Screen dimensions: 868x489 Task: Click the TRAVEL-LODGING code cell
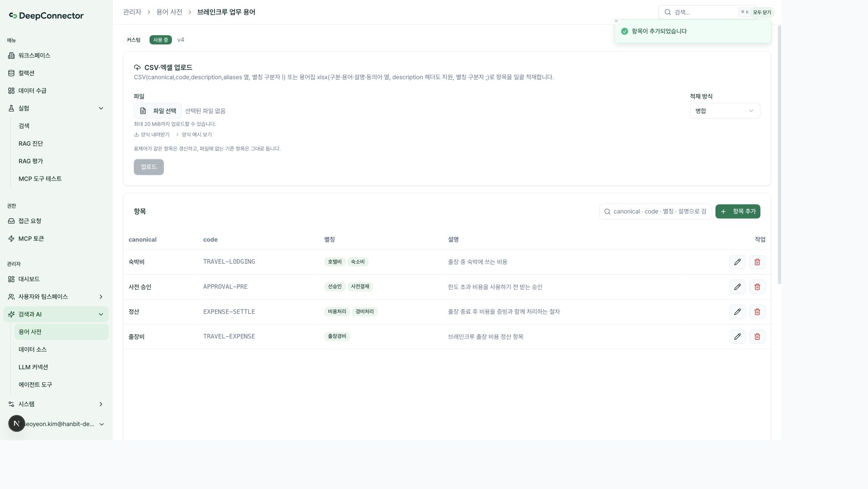click(x=229, y=262)
